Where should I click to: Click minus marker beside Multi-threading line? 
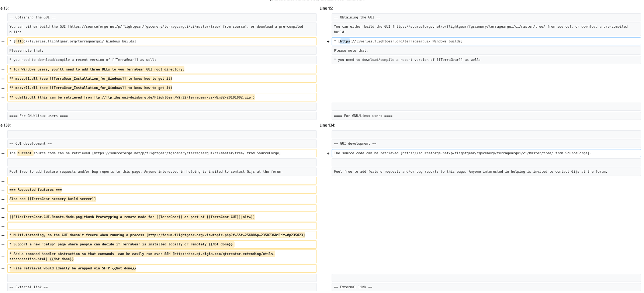tap(3, 235)
